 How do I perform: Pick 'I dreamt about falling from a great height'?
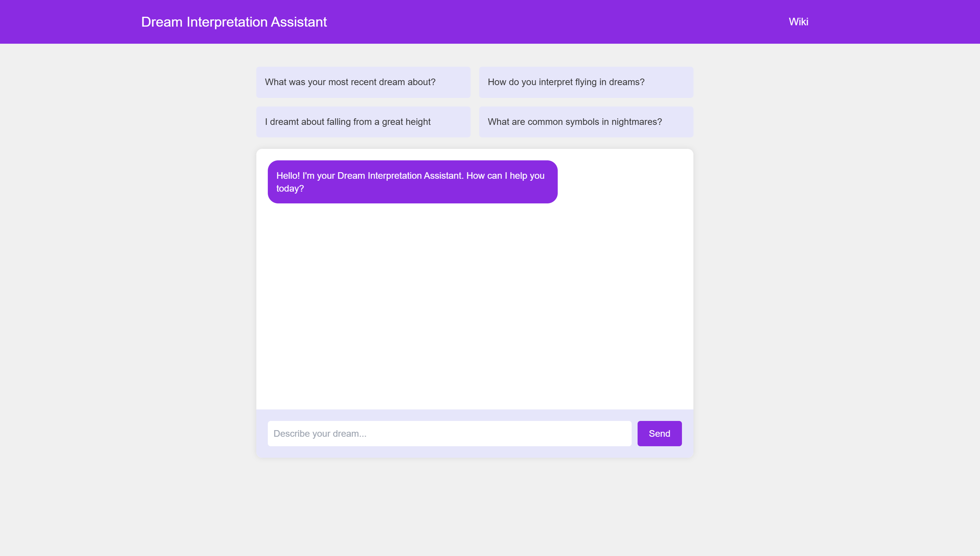(363, 122)
